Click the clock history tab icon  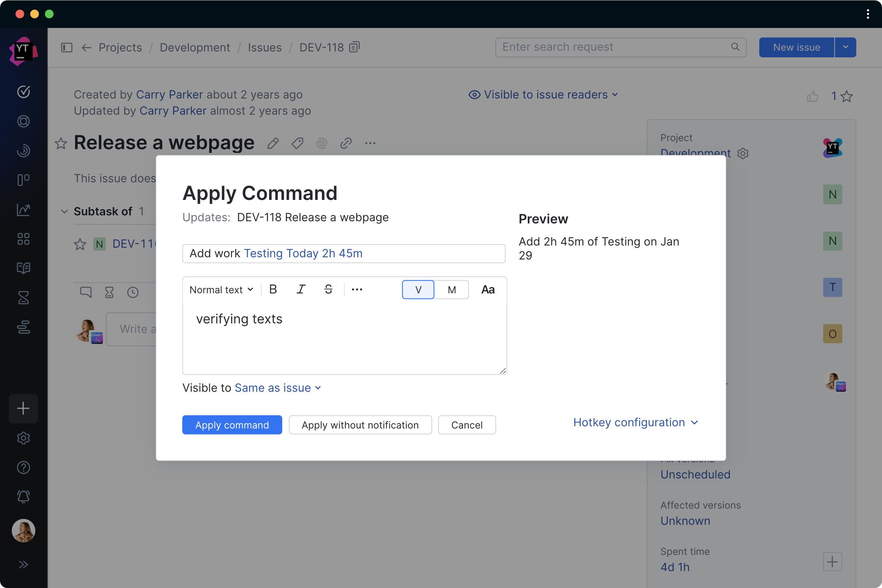[x=133, y=292]
